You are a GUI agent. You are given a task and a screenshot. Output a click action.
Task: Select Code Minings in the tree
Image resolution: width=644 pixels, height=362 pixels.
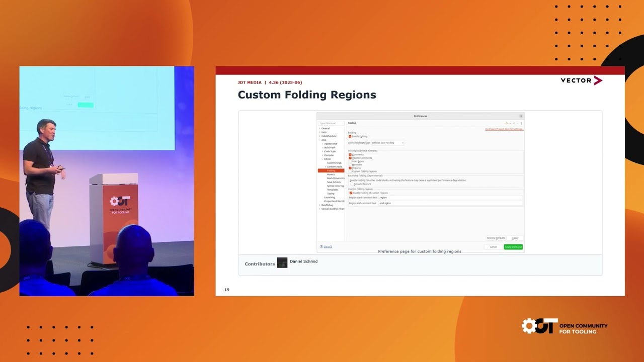(334, 163)
